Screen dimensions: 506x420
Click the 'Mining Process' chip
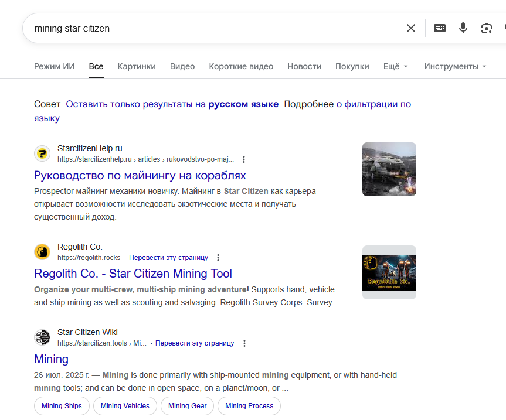[249, 406]
